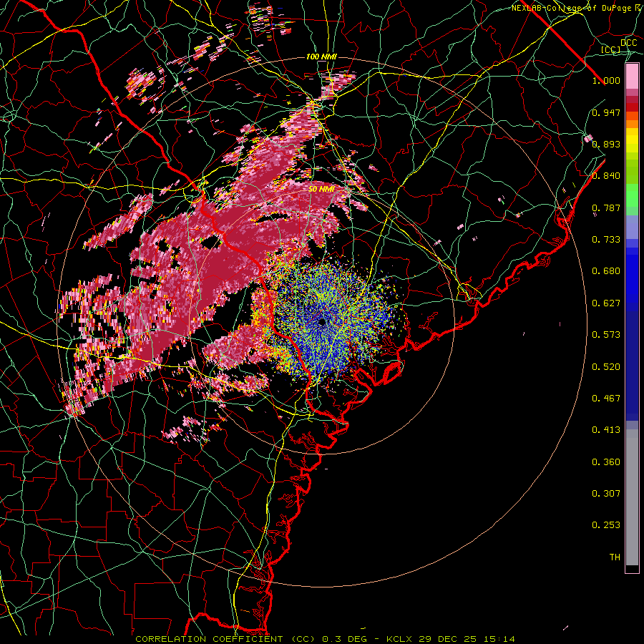Click the light pink top color bar segment
Image resolution: width=644 pixels, height=644 pixels.
632,76
